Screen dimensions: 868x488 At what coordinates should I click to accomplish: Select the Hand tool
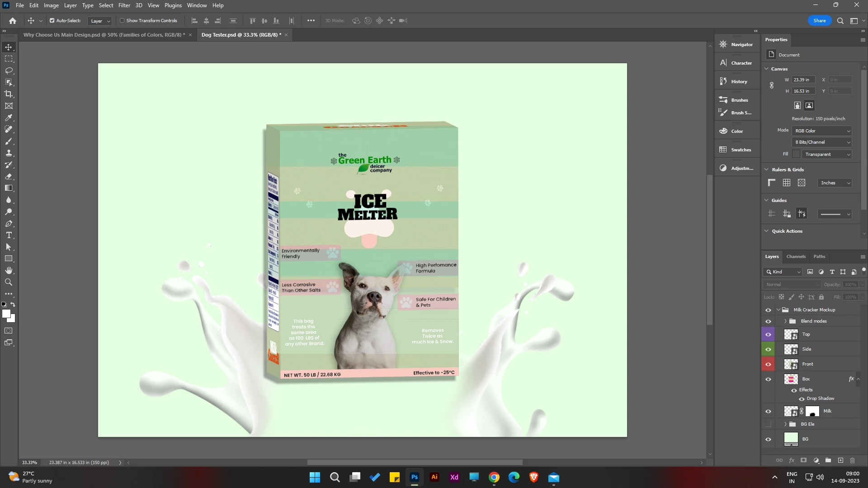coord(9,270)
